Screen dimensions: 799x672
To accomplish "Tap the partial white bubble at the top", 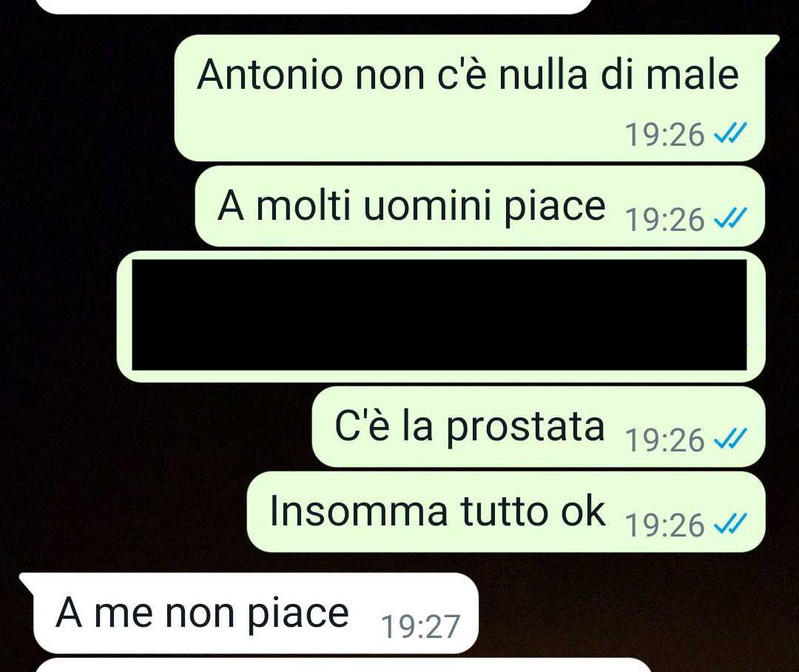I will click(x=321, y=6).
